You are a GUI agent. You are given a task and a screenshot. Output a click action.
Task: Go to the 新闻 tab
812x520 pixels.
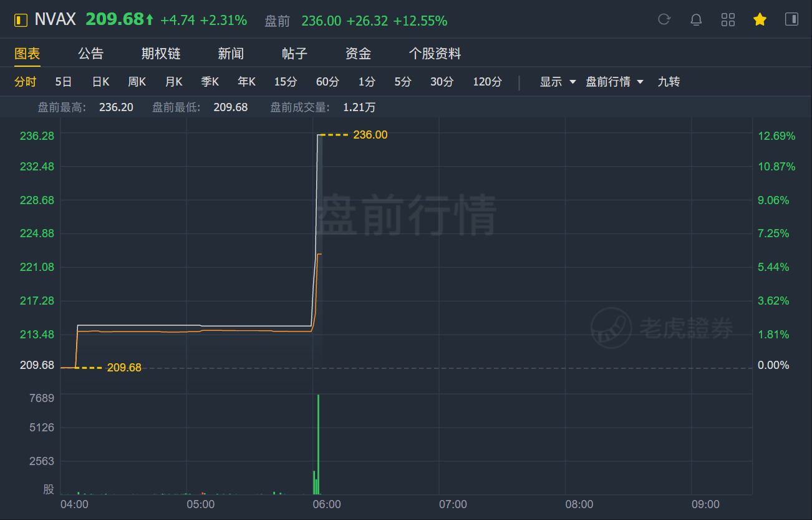[231, 54]
